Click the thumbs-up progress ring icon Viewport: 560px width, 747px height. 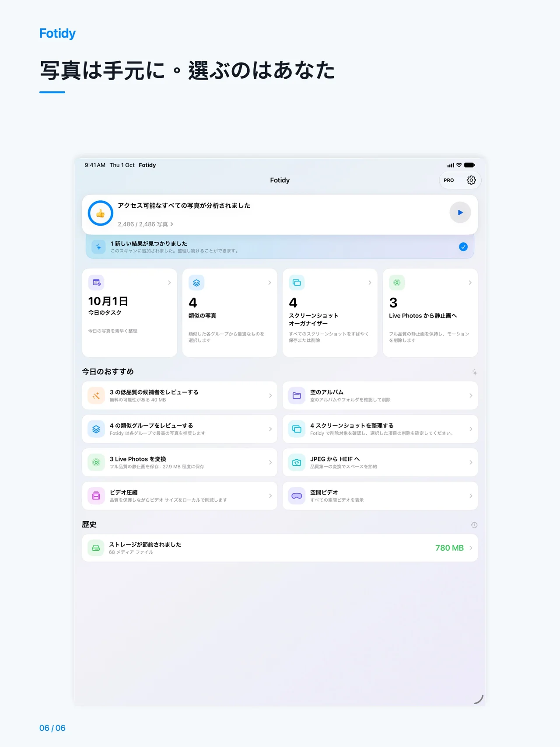click(x=101, y=213)
